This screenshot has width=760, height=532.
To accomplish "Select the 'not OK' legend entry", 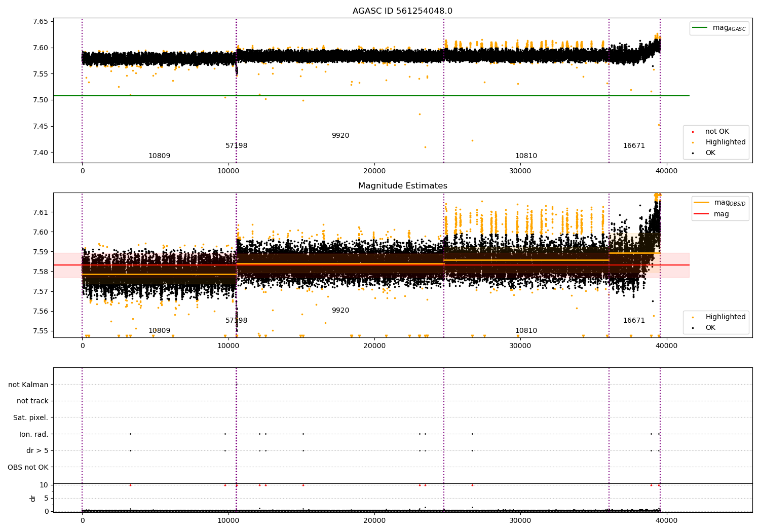I will point(717,132).
